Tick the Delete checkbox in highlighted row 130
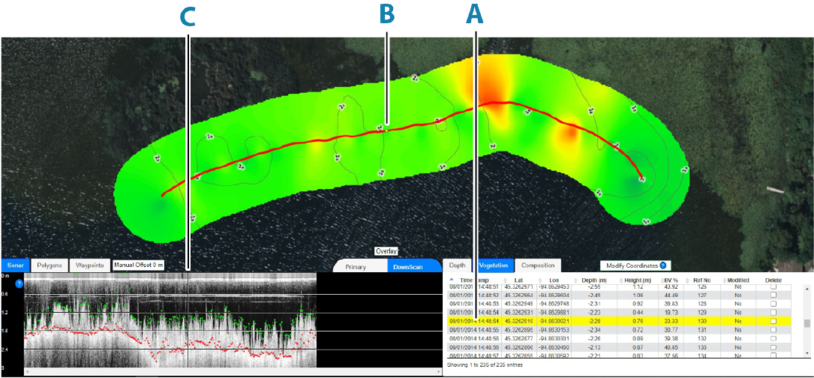Viewport: 814px width, 378px height. click(773, 321)
